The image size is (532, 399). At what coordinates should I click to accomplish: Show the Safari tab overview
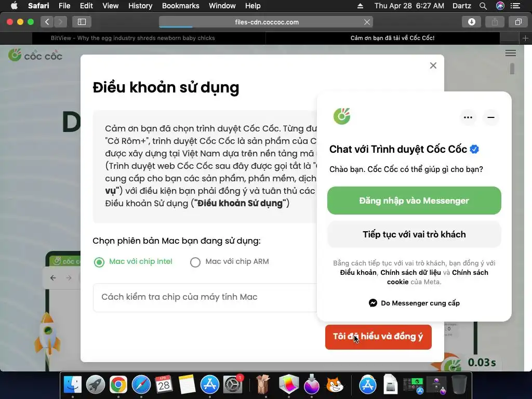(x=518, y=22)
